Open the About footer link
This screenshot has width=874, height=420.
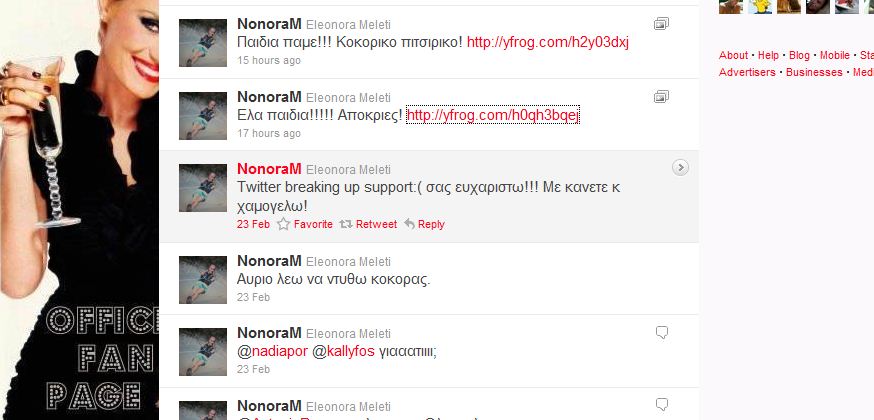tap(734, 55)
